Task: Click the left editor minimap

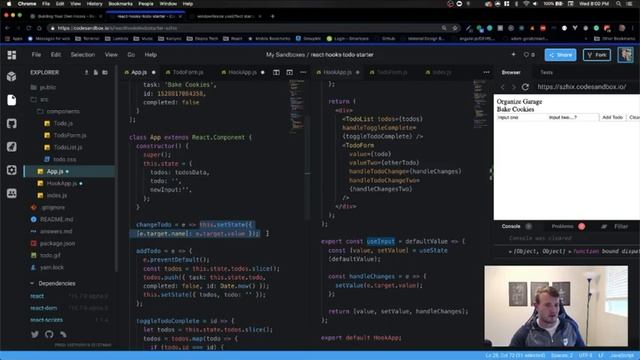Action: coord(298,106)
